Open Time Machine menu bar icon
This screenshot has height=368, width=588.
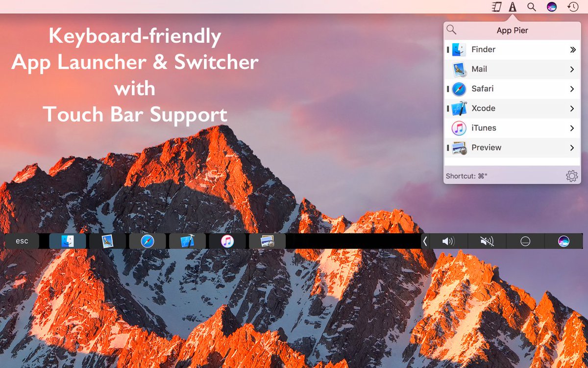[573, 7]
